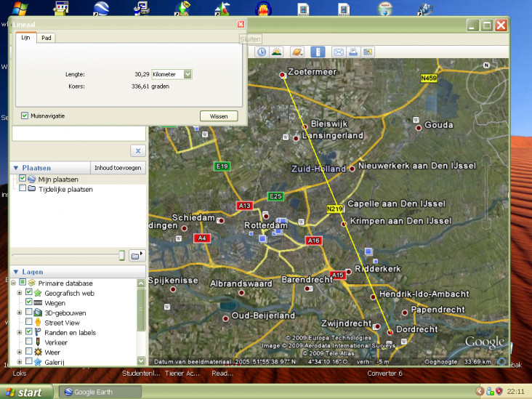Enable the Verkeer layer checkbox
The width and height of the screenshot is (532, 399).
click(29, 342)
